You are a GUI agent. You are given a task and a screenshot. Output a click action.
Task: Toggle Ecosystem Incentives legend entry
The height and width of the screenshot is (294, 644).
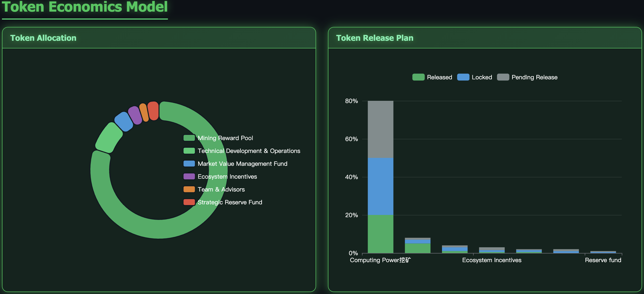tap(227, 177)
